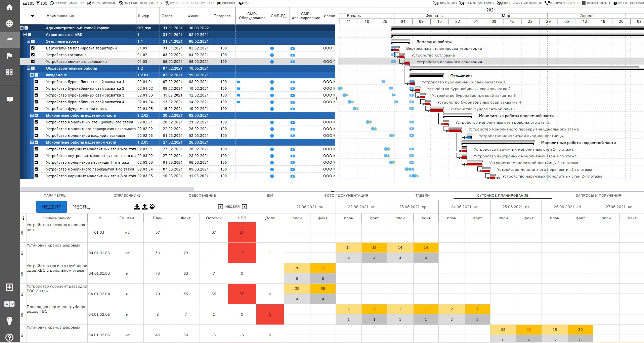Toggle Критический путь display
Viewport: 644px width, 343px height.
(562, 3)
